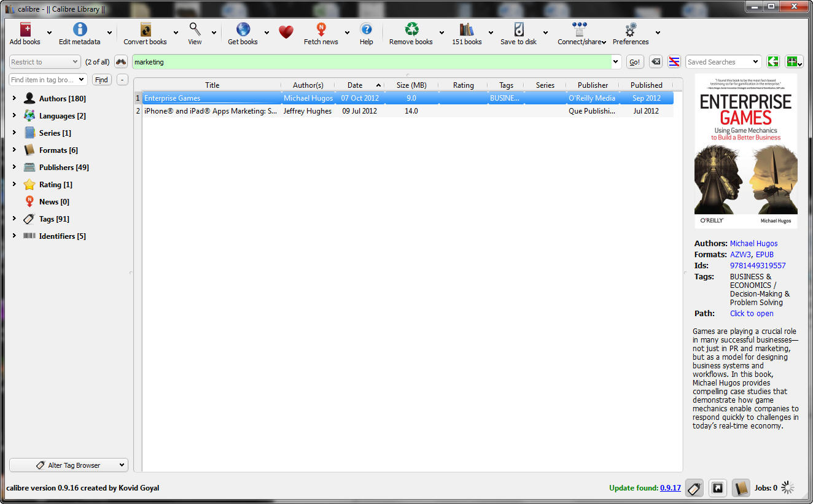Open Remove books dropdown arrow
The width and height of the screenshot is (813, 504).
442,33
